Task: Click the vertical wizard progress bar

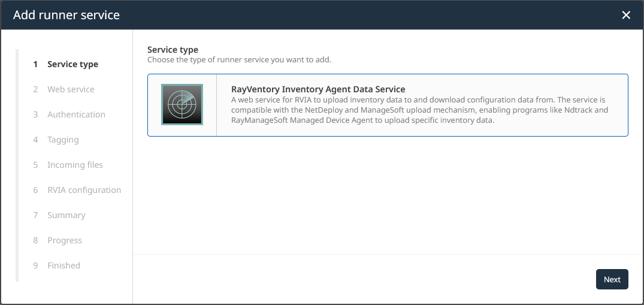Action: tap(17, 165)
